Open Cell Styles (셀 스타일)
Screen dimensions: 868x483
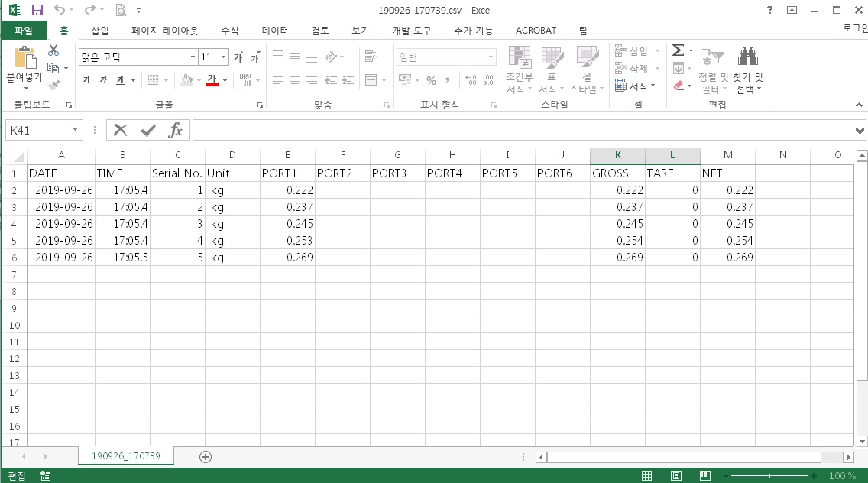pos(586,70)
